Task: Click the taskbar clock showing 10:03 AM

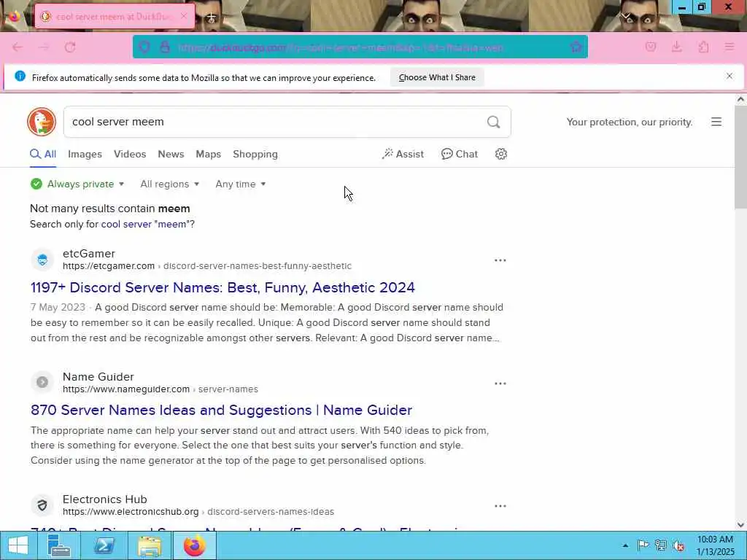Action: point(715,545)
